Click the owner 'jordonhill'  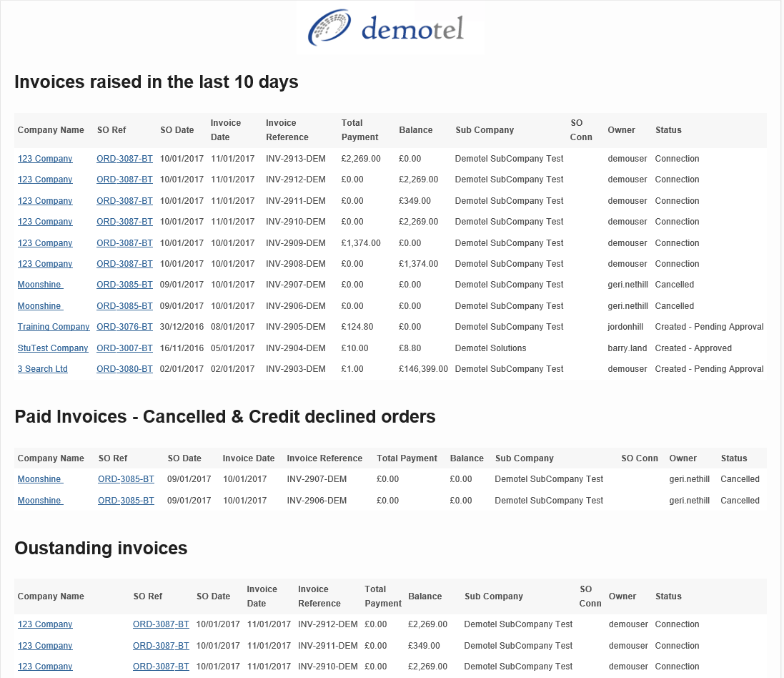tap(625, 327)
